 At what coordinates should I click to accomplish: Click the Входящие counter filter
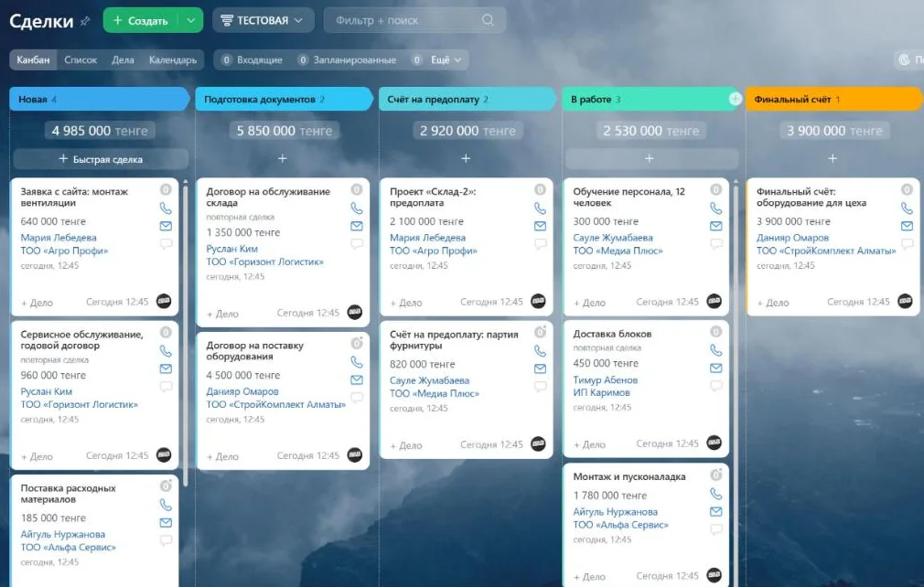coord(252,60)
